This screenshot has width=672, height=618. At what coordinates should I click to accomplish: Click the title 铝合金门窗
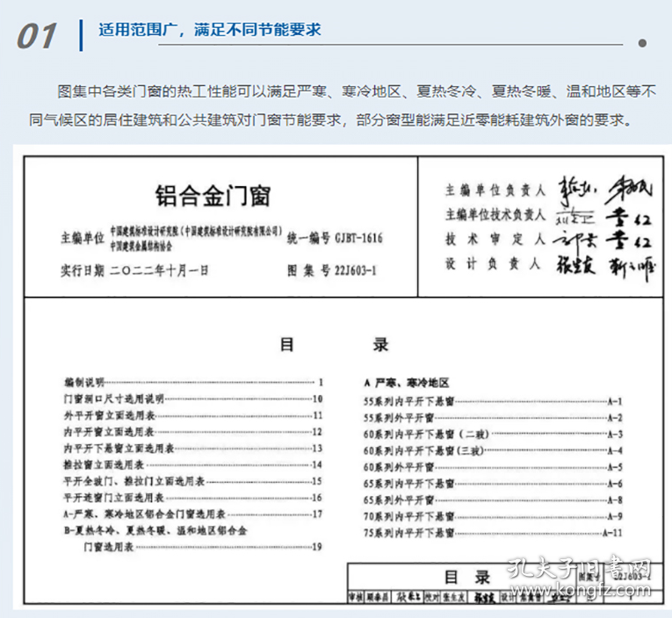coord(213,196)
